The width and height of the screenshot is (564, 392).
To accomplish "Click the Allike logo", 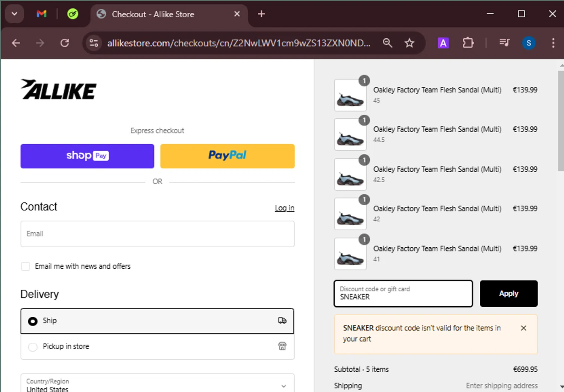I will pos(59,89).
